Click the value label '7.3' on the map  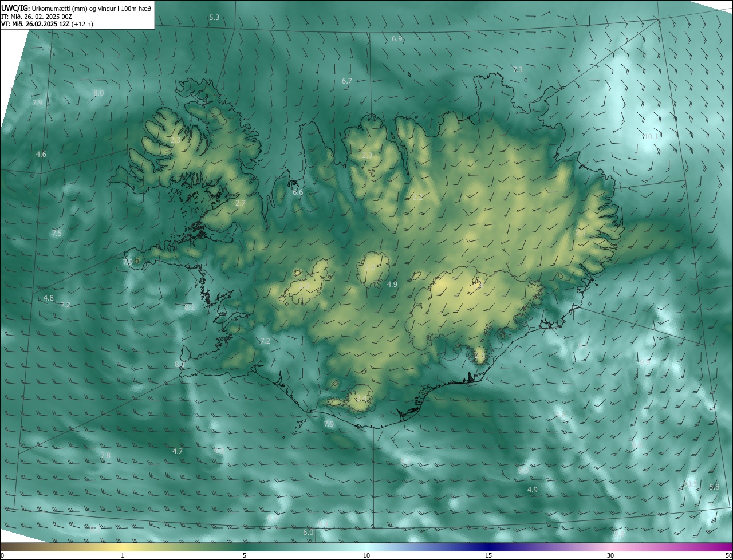517,70
